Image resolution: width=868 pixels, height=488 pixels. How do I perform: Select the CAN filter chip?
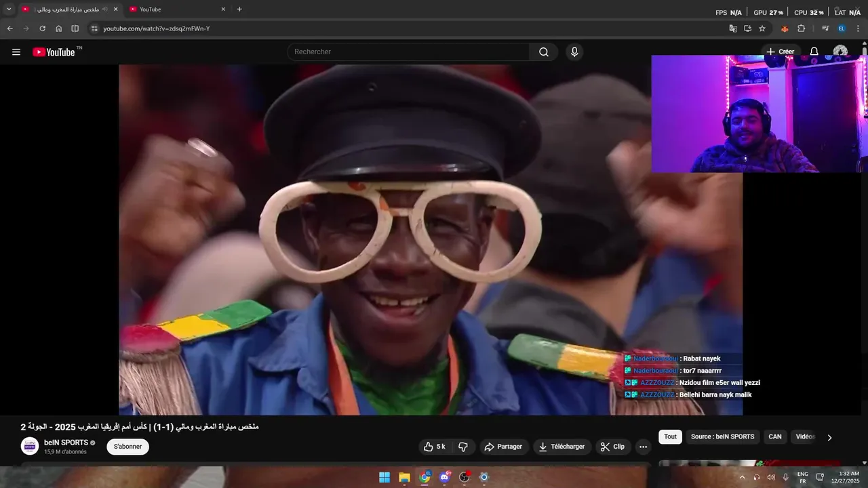pyautogui.click(x=775, y=437)
